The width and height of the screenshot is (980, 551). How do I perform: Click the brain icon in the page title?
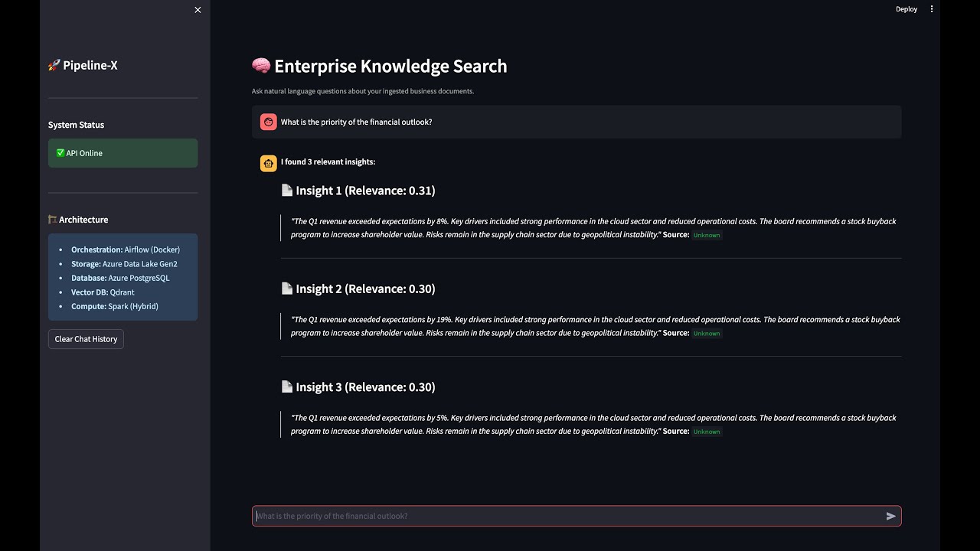tap(261, 66)
